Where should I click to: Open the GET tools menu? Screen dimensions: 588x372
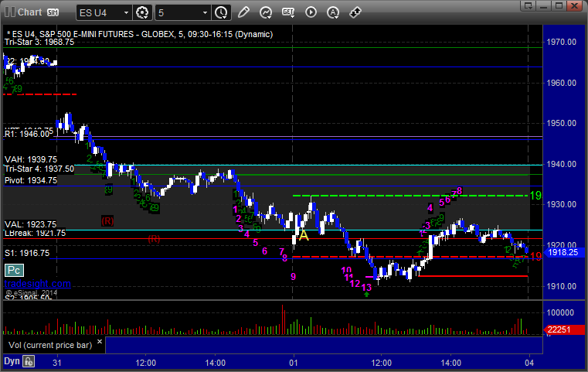click(288, 12)
